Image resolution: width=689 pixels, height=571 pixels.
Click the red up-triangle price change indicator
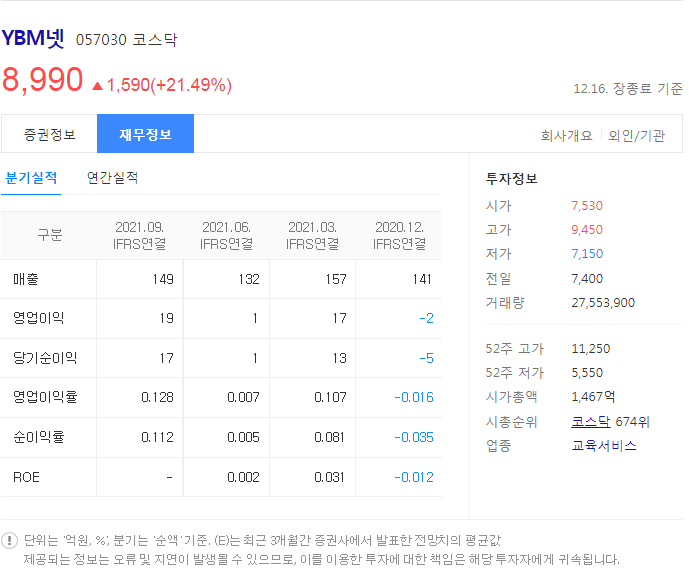(98, 86)
